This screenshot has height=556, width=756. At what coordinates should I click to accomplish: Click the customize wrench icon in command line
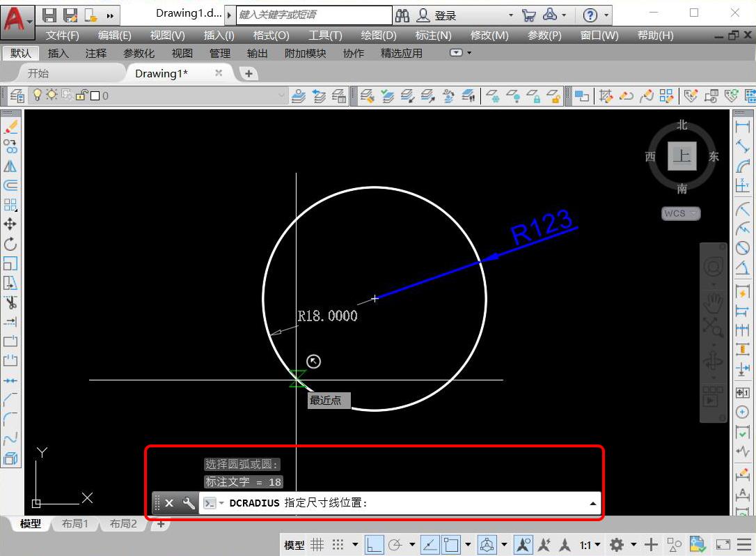[x=189, y=503]
